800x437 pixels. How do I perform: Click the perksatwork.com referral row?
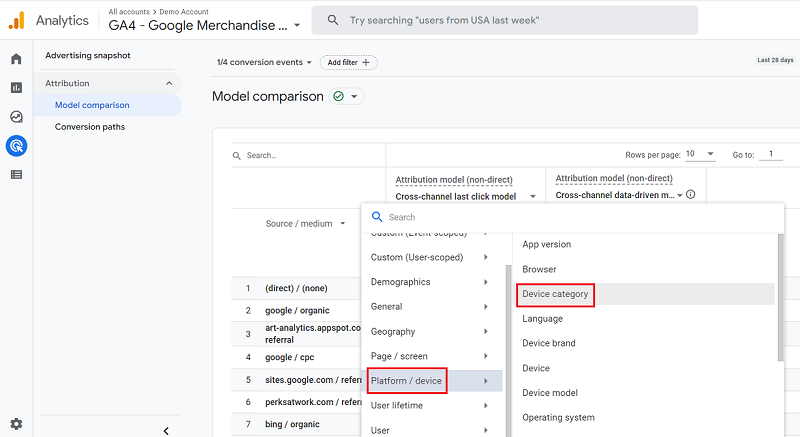click(296, 402)
